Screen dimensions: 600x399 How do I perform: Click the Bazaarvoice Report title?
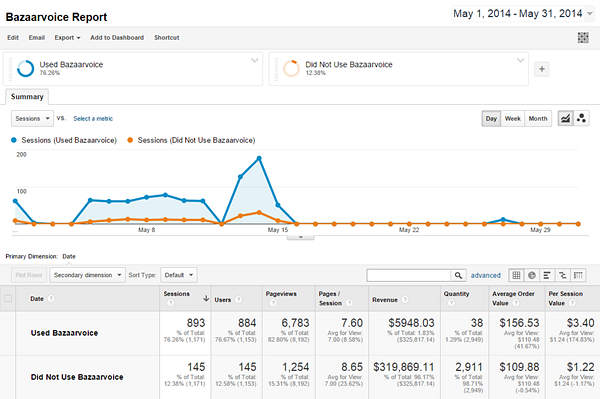[56, 17]
